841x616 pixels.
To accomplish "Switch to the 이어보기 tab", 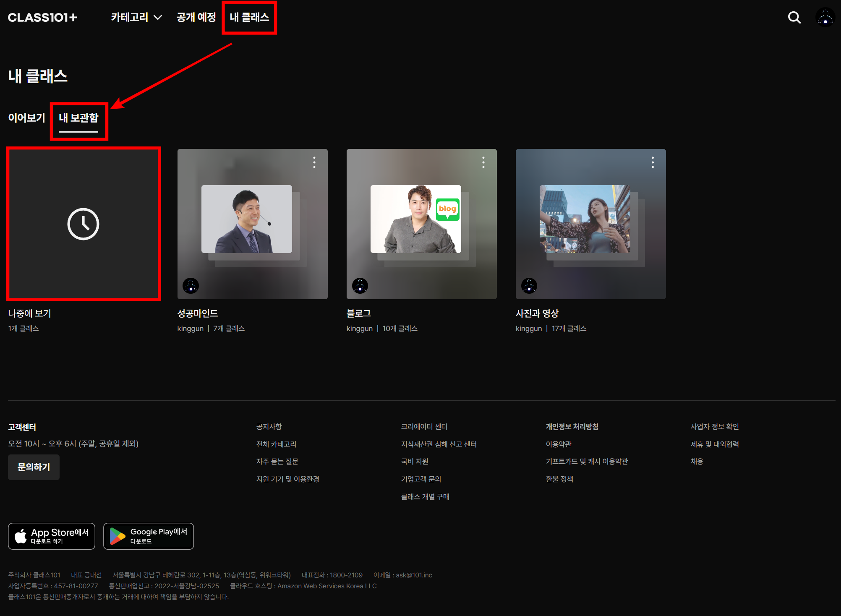I will (x=26, y=118).
